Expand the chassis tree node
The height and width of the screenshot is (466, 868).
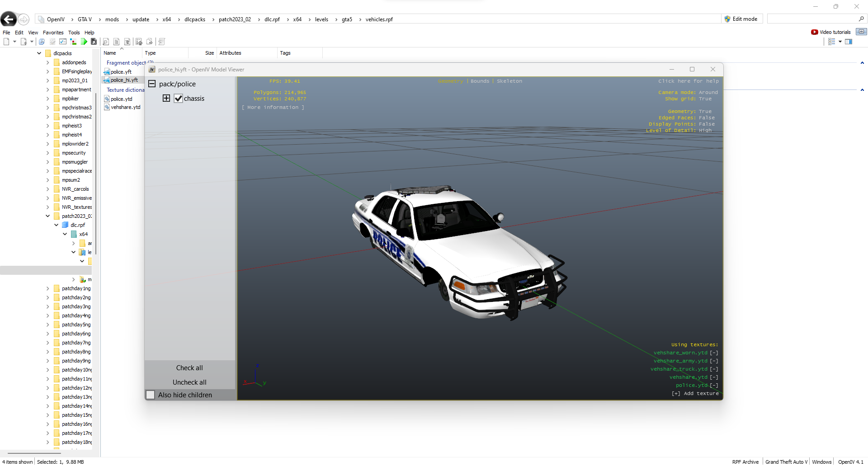[x=166, y=99]
